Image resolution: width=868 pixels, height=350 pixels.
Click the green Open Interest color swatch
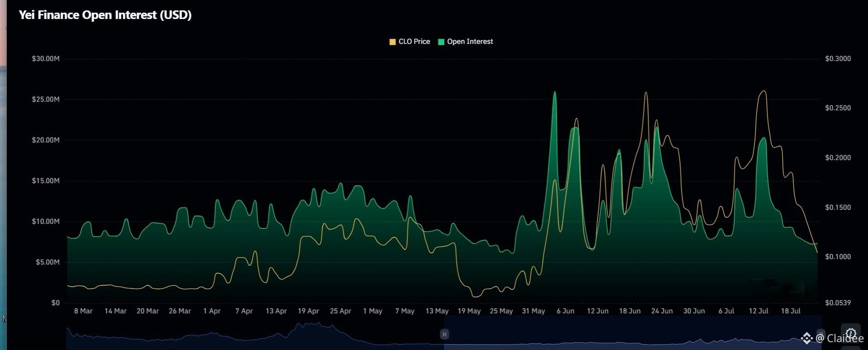coord(441,42)
